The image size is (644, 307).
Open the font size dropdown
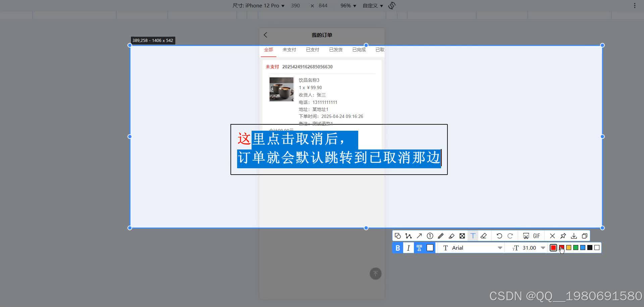[x=543, y=248]
